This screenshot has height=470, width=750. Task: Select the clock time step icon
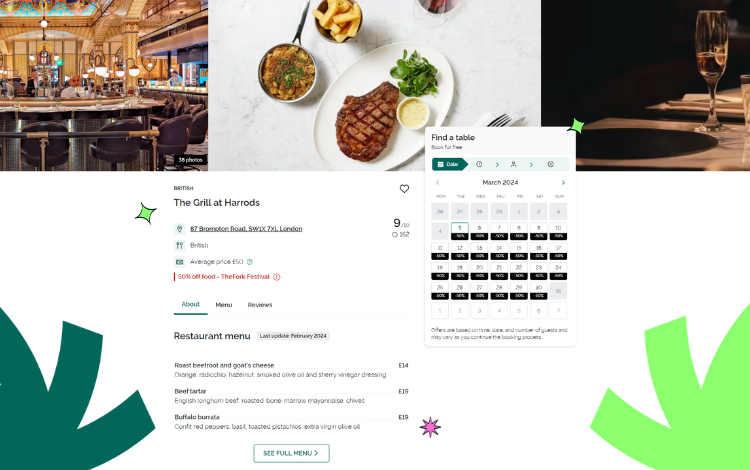(479, 164)
